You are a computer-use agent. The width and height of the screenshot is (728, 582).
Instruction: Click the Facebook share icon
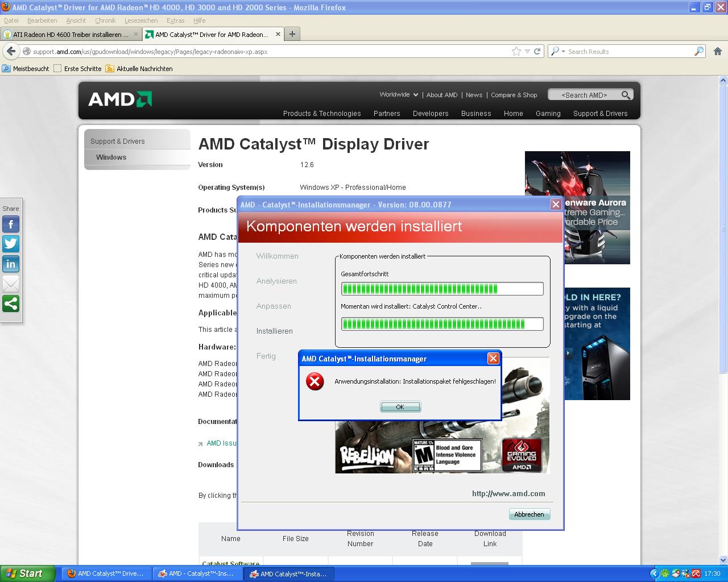click(11, 224)
